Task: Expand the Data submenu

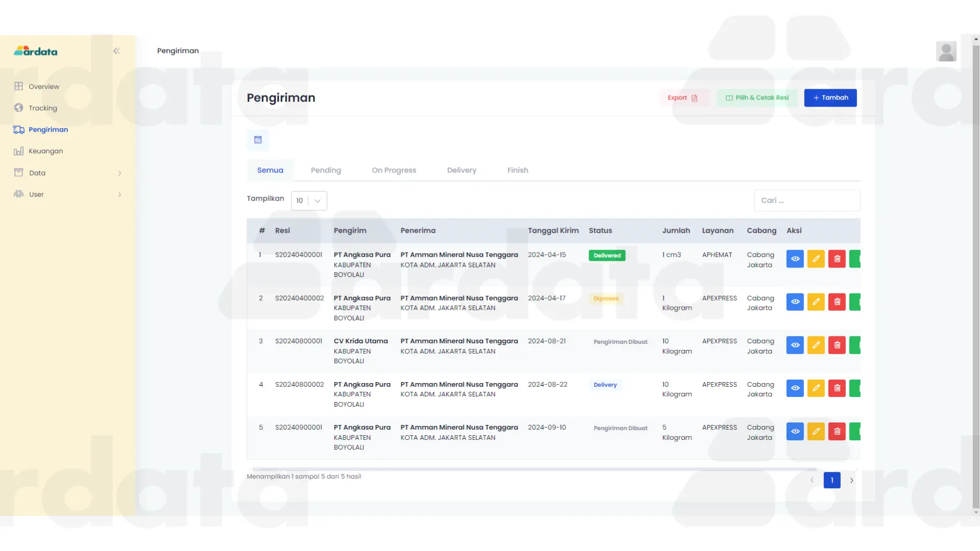Action: pos(68,173)
